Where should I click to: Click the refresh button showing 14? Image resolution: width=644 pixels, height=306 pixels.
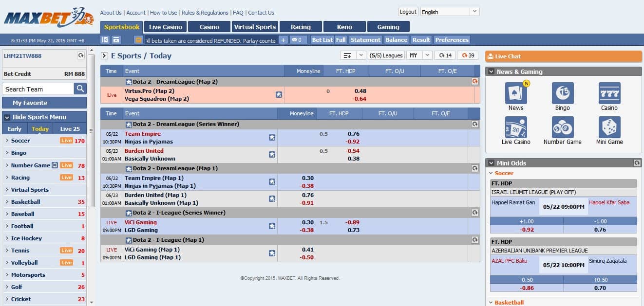pos(444,55)
